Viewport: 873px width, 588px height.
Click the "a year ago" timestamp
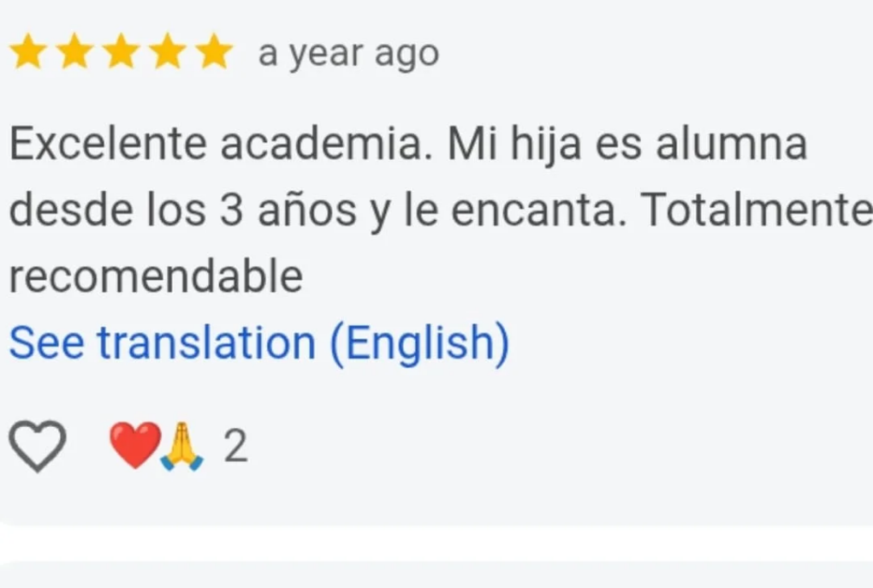click(x=348, y=54)
